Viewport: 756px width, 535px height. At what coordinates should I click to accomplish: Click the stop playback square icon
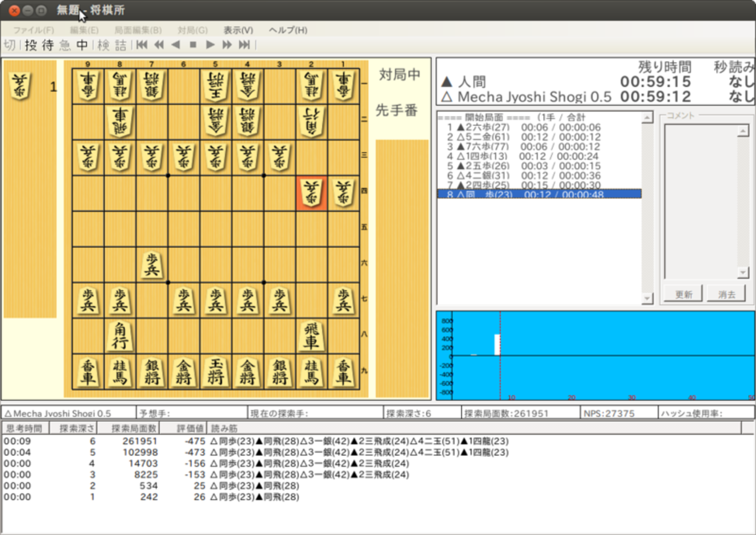(193, 45)
